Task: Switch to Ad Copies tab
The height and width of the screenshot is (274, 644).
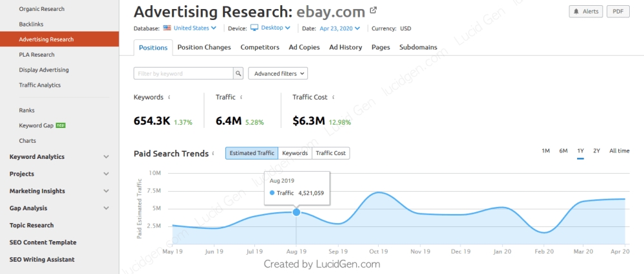Action: coord(305,47)
